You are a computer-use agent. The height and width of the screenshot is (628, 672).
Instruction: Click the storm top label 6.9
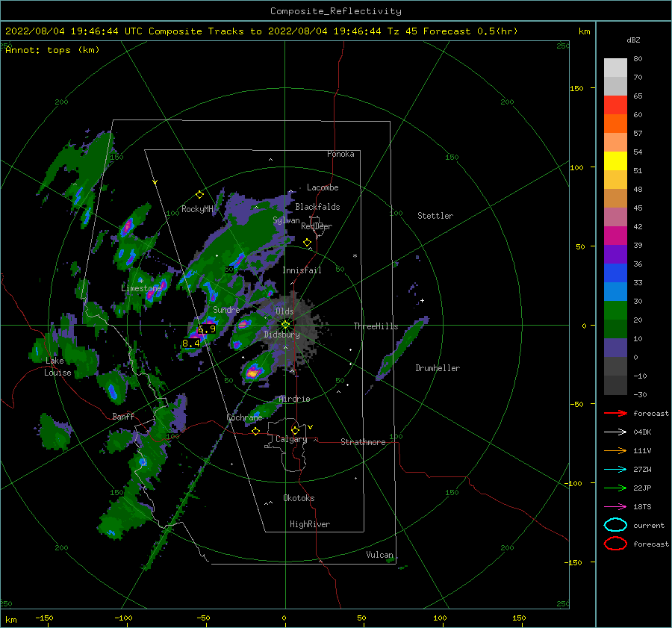[207, 329]
